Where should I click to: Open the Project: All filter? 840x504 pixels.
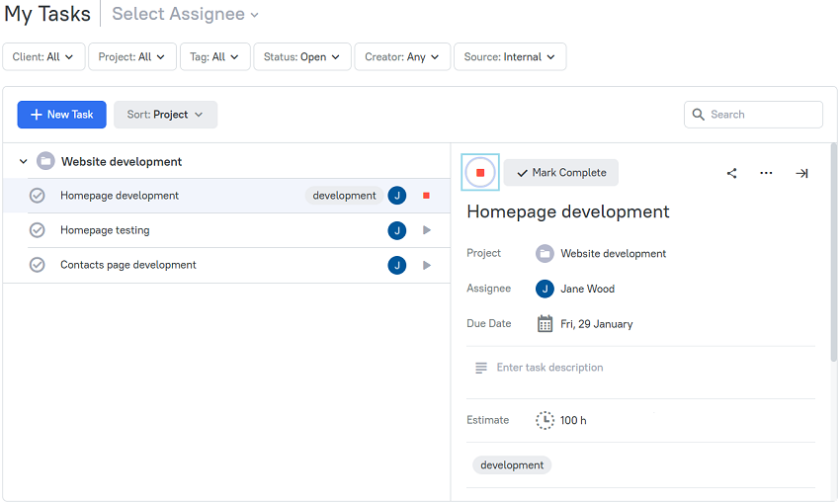coord(131,56)
